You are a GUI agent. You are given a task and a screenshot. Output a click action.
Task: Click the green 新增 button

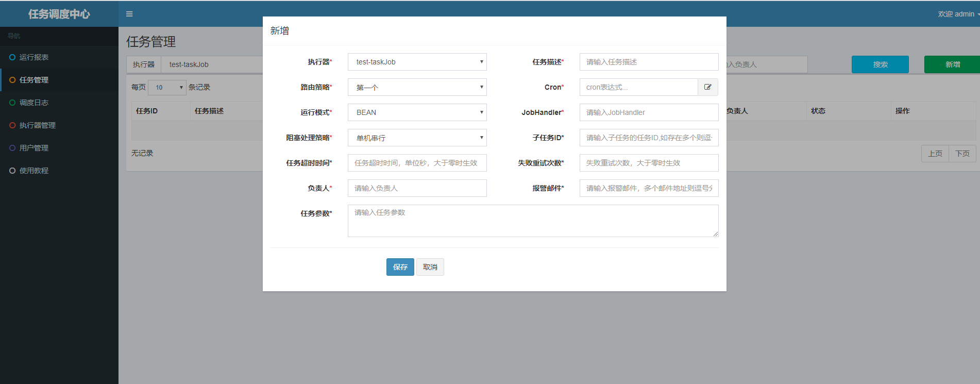952,64
